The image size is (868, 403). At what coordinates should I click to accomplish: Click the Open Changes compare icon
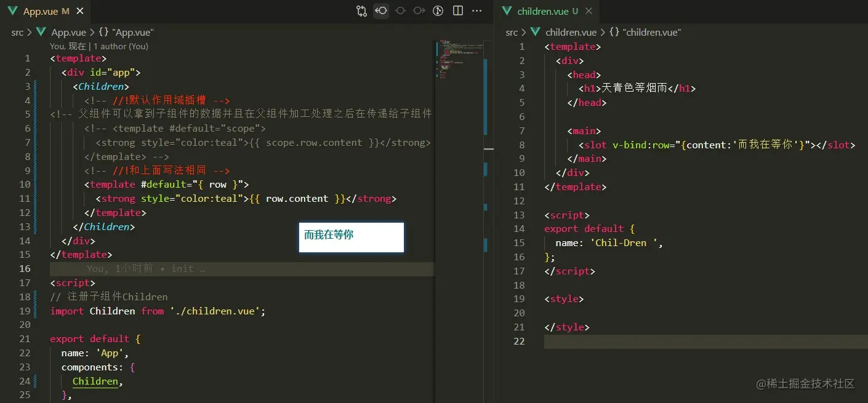tap(362, 11)
